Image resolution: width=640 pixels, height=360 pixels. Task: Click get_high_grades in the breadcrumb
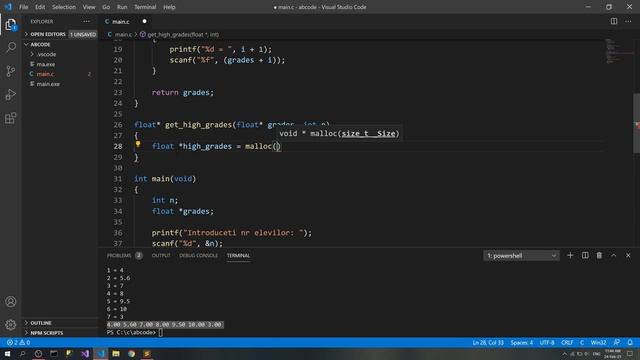coord(182,35)
